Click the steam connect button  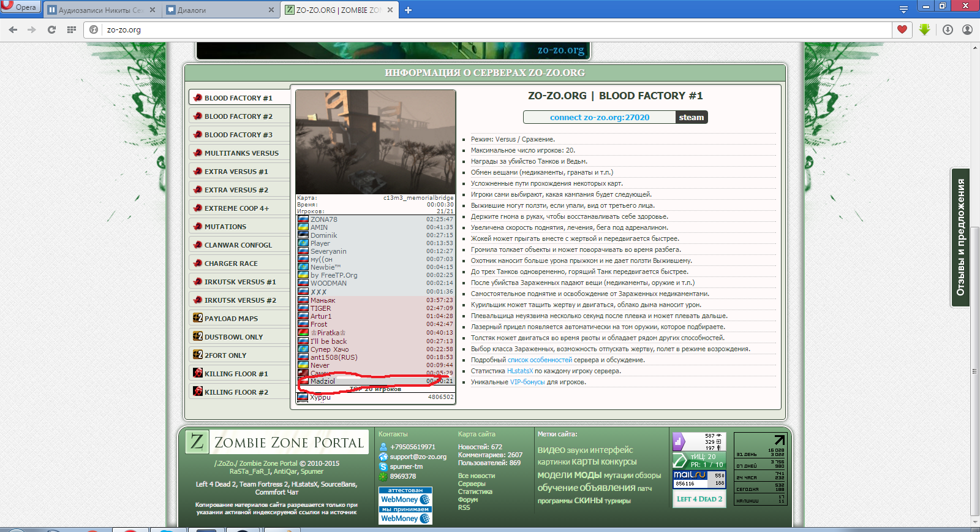coord(692,117)
